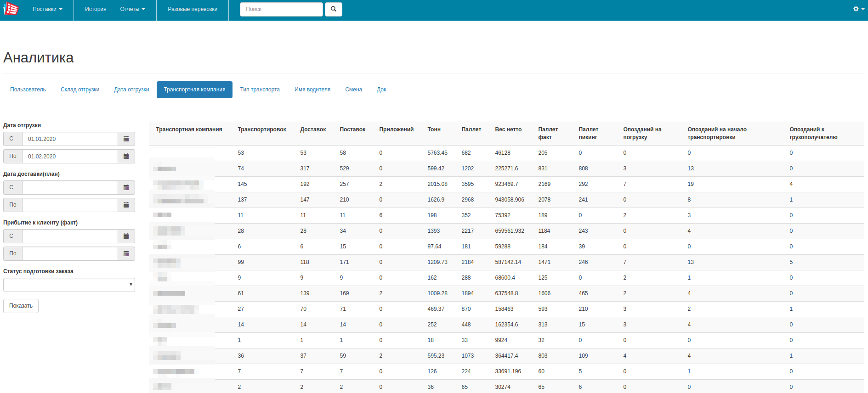Open the Разовые перевозки link
The image size is (868, 393).
pyautogui.click(x=193, y=9)
